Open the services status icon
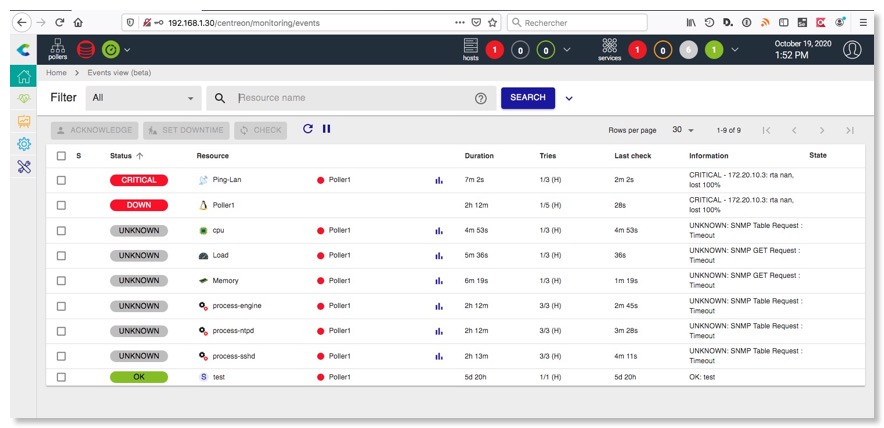 [x=609, y=47]
